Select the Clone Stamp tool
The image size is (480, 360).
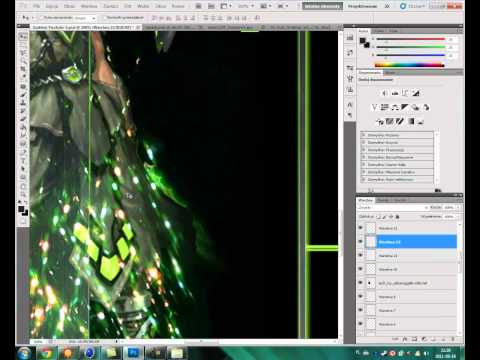pyautogui.click(x=23, y=103)
